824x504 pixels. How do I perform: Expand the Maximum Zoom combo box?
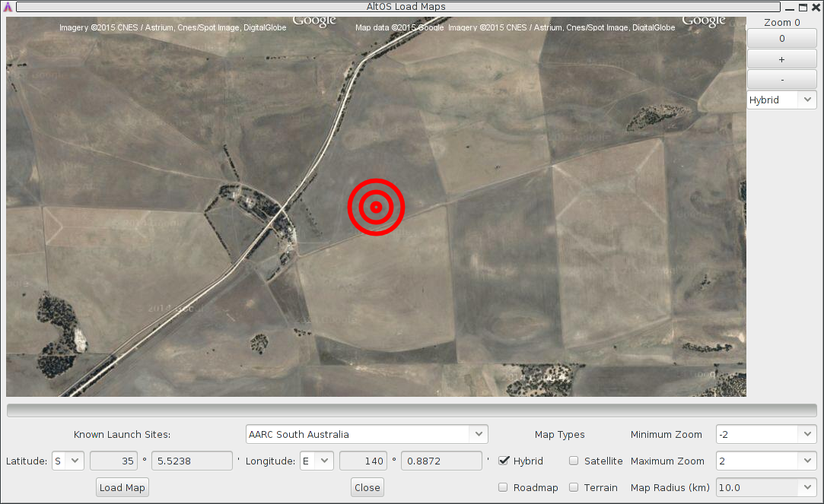[765, 461]
